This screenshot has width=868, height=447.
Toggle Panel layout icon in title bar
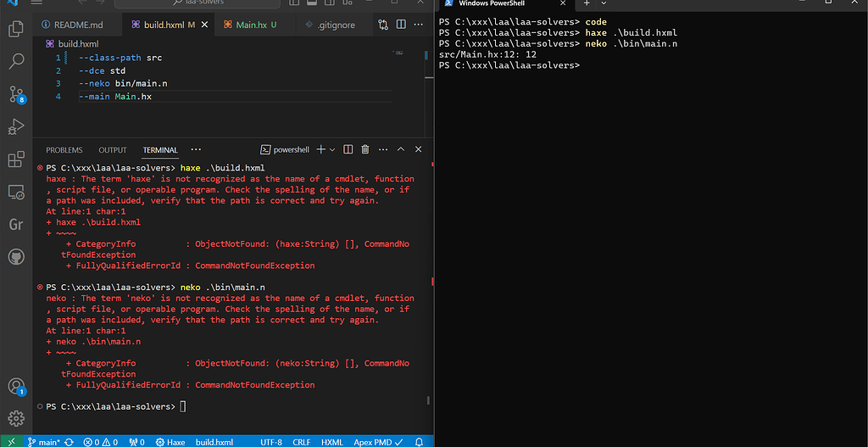pyautogui.click(x=312, y=3)
